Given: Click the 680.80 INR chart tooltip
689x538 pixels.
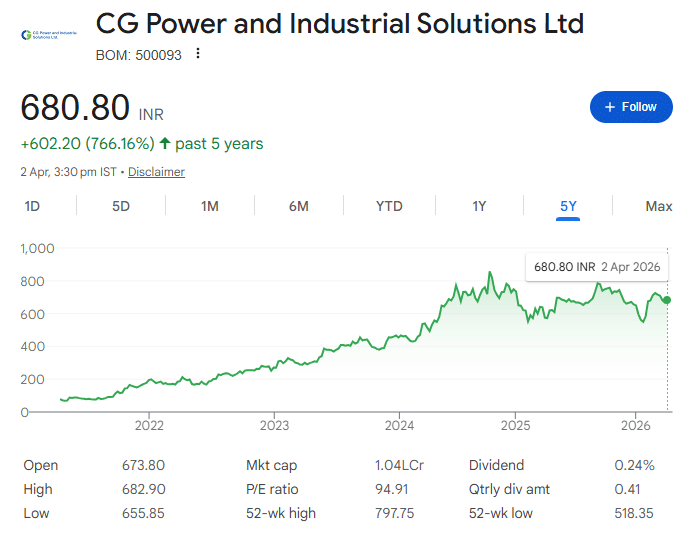Looking at the screenshot, I should [x=597, y=267].
